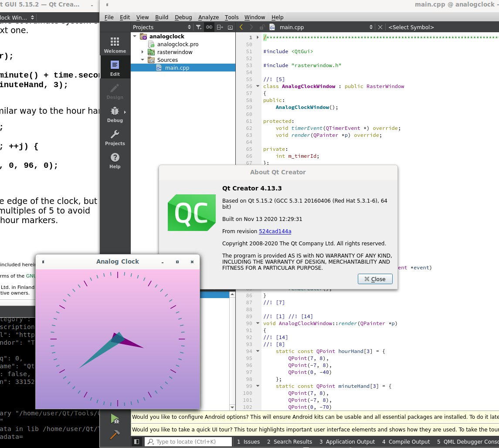The width and height of the screenshot is (499, 448).
Task: Open the View menu
Action: pos(142,17)
